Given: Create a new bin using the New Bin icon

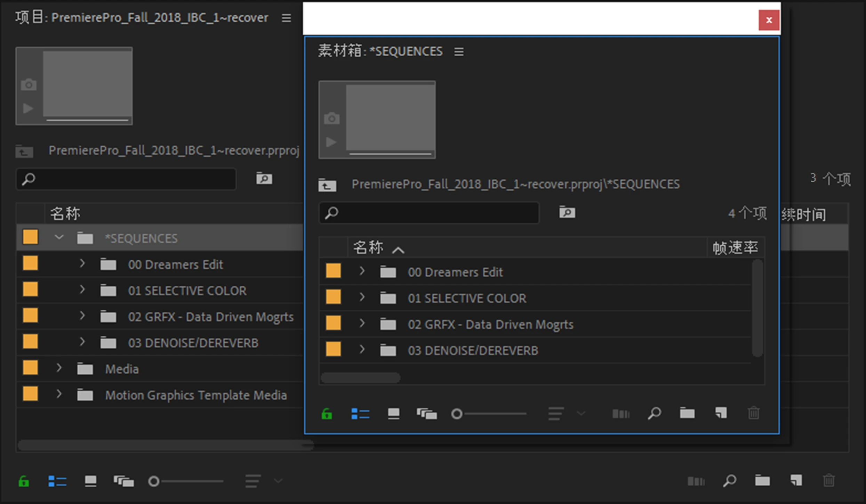Looking at the screenshot, I should 687,414.
